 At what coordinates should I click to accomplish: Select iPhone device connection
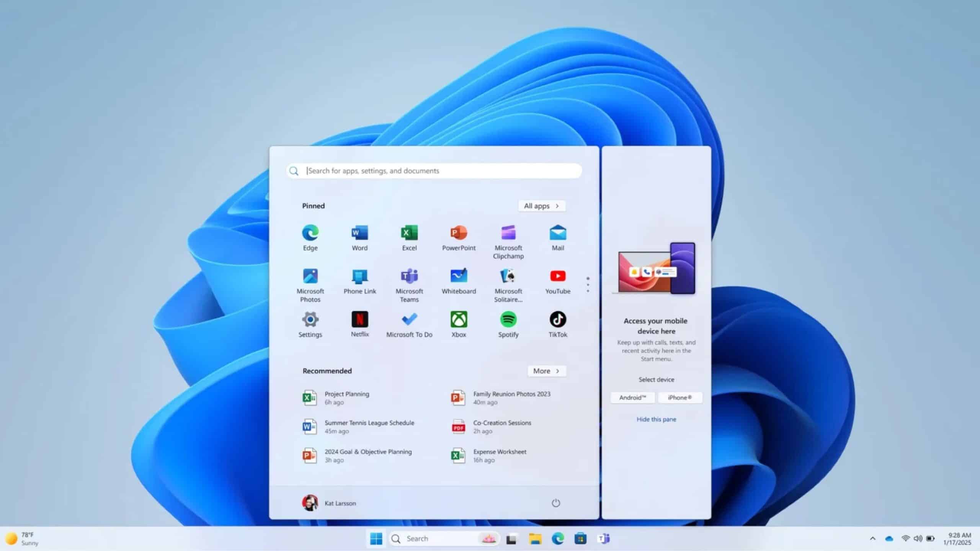click(x=680, y=397)
